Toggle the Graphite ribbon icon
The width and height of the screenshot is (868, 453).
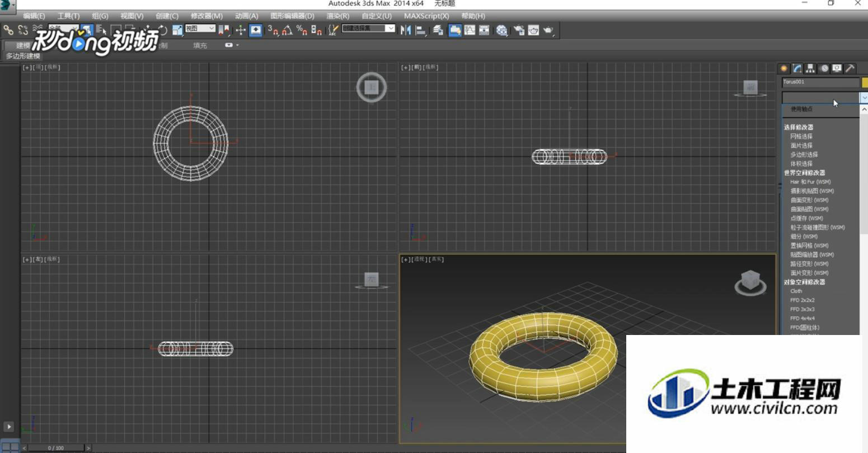[x=455, y=30]
